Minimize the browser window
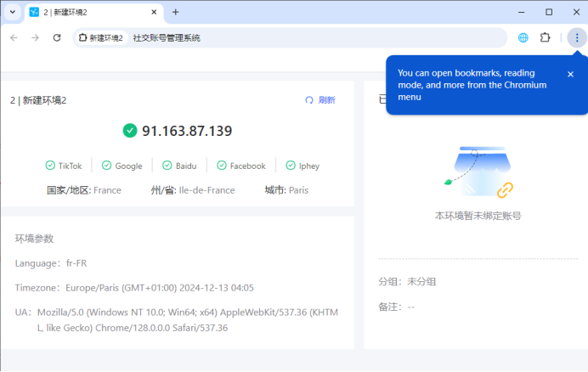Viewport: 588px width, 372px height. coord(521,13)
